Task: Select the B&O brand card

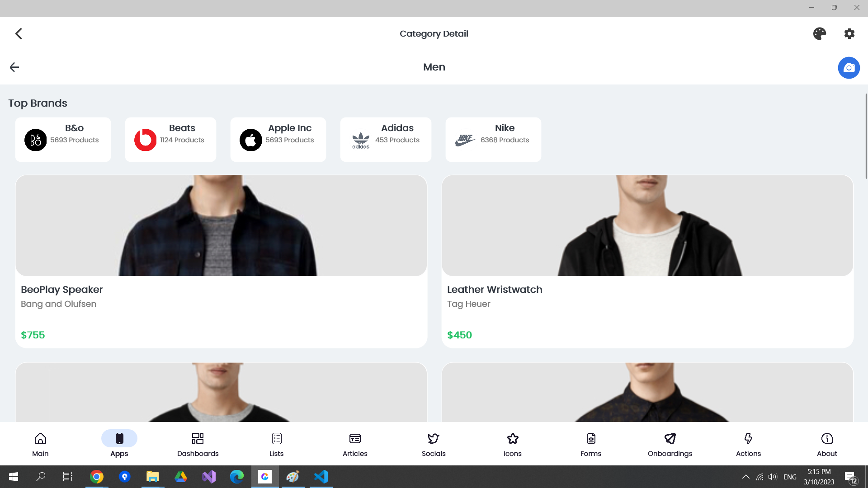Action: coord(63,140)
